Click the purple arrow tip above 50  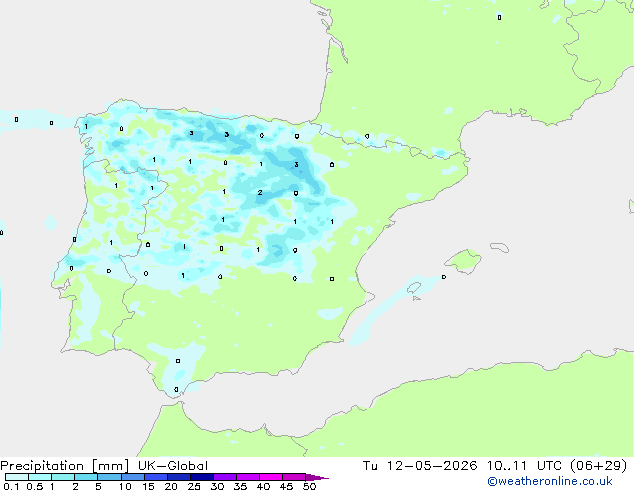click(317, 477)
